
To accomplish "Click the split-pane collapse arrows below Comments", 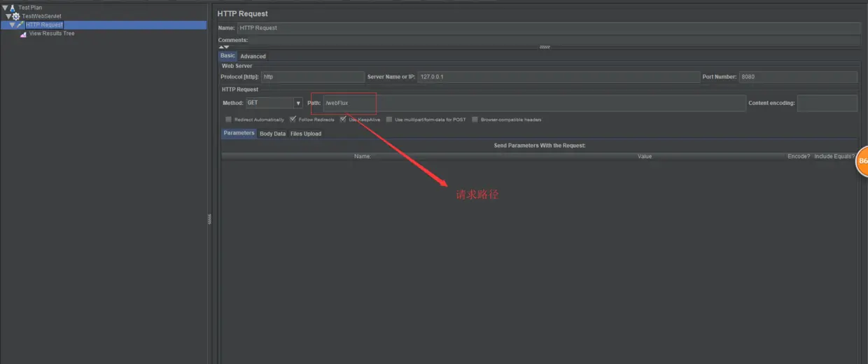I will coord(223,47).
